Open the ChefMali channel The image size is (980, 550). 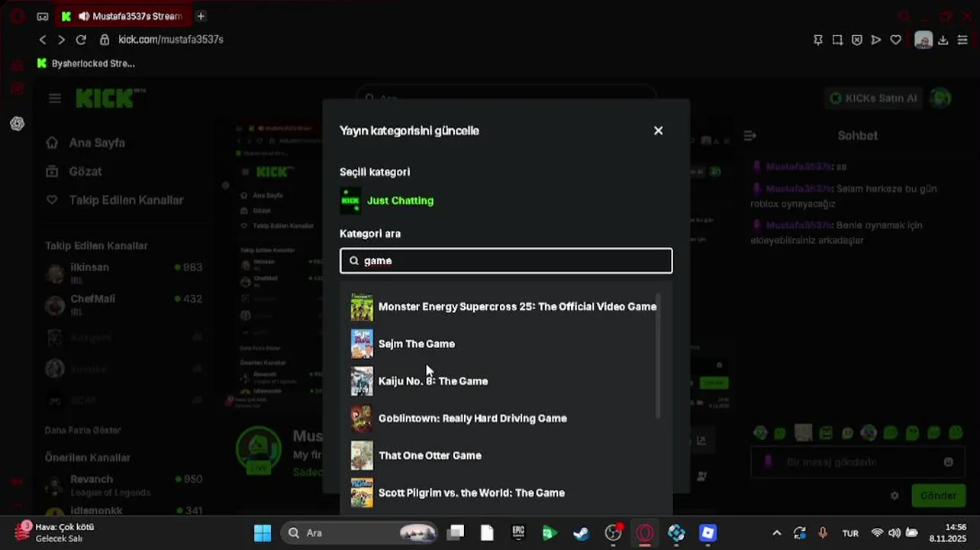124,305
